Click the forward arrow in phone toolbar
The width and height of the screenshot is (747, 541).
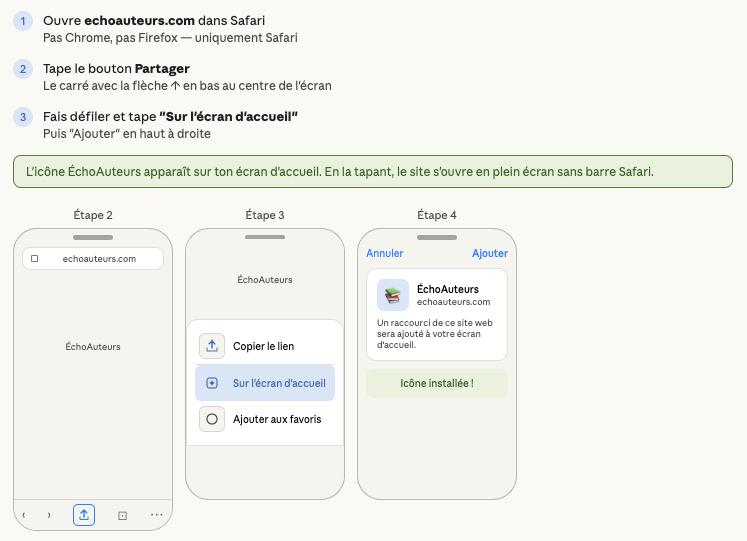49,515
